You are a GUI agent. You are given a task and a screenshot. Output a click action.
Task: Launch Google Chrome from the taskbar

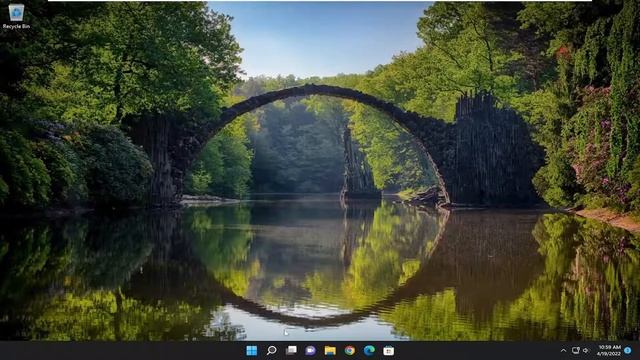tap(350, 351)
